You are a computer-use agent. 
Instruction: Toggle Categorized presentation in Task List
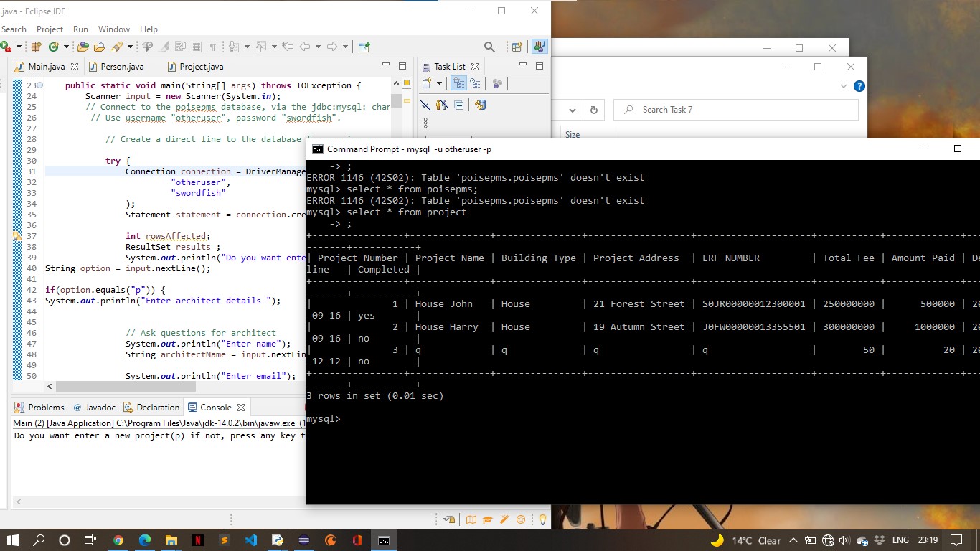[x=458, y=83]
